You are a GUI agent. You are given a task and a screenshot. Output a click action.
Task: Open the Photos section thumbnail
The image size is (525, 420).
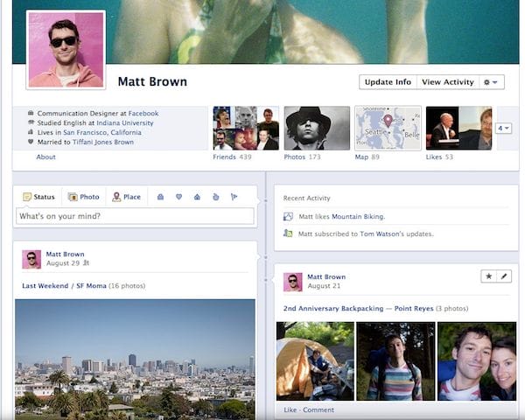click(317, 129)
